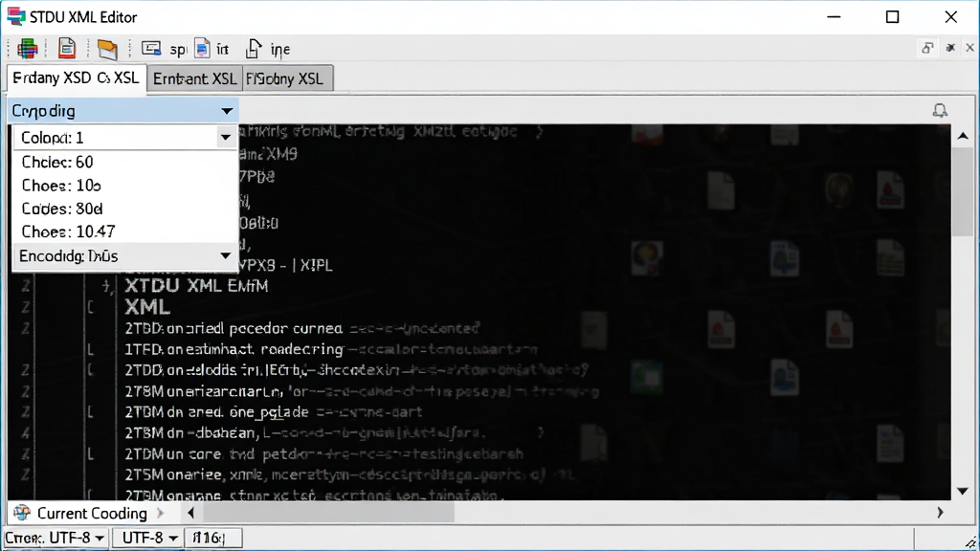Click the fold marker beside XTDU XML line
Screen dimensions: 980x551
tap(107, 286)
